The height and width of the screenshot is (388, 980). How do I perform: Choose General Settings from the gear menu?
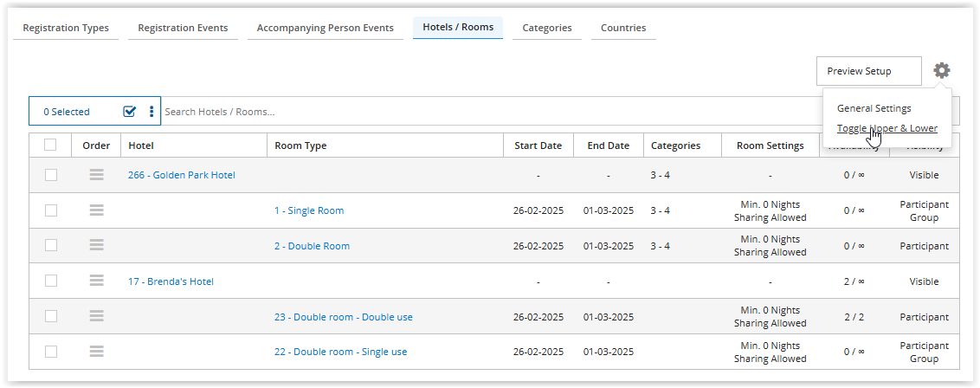point(874,108)
